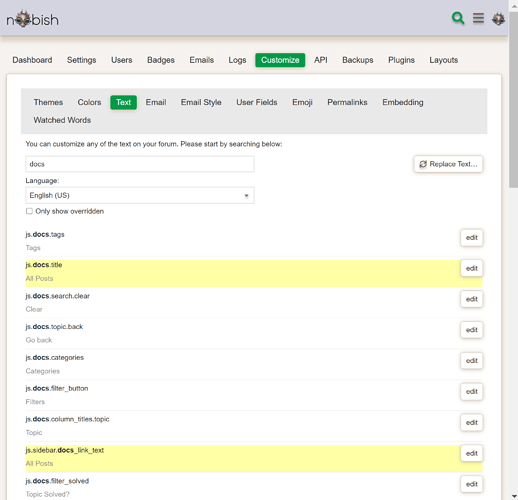This screenshot has width=518, height=500.
Task: Edit the js.docs.tags entry
Action: click(472, 238)
